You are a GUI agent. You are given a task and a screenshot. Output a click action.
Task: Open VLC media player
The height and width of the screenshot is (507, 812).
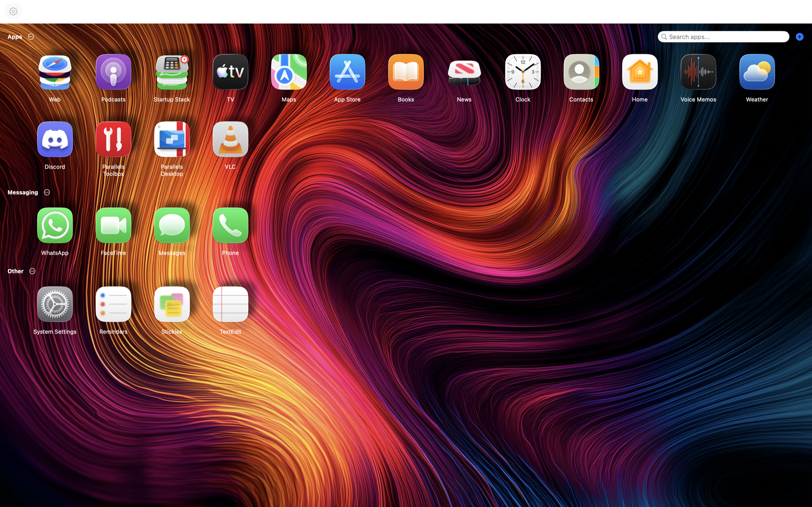pos(230,139)
